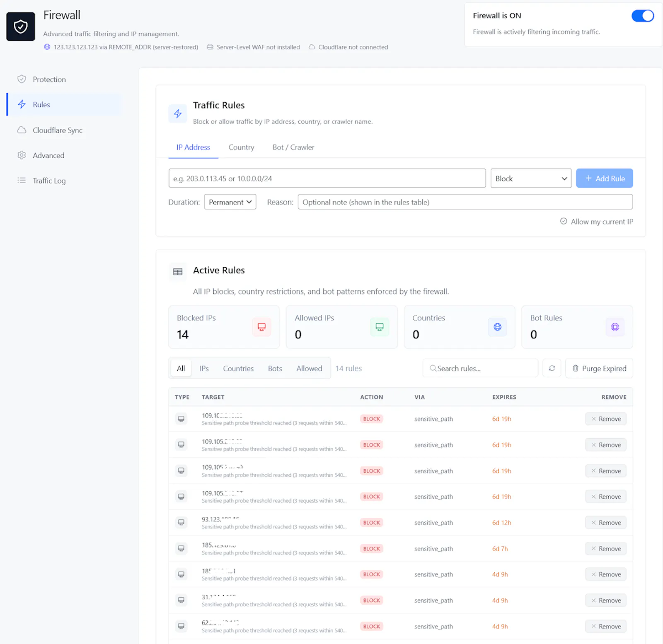Click the type icon on 6d 7h row
Viewport: 663px width, 644px height.
pyautogui.click(x=181, y=549)
